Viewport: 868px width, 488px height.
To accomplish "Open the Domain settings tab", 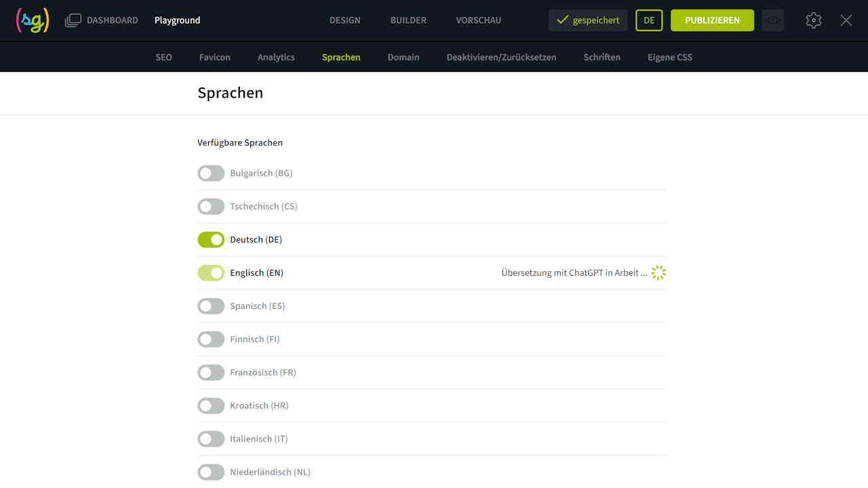I will (403, 57).
